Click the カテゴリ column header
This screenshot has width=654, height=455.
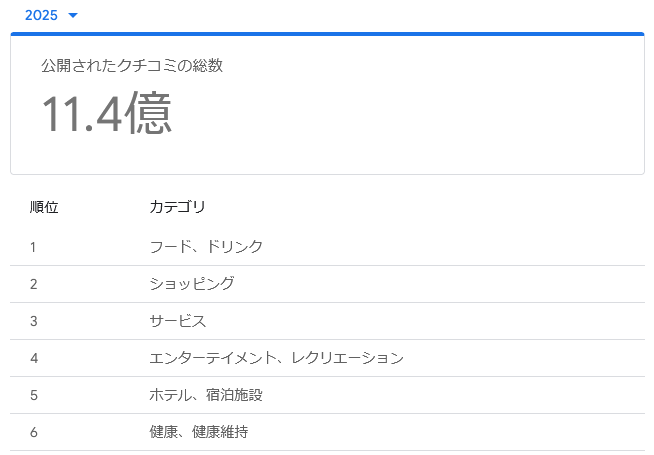[x=177, y=207]
